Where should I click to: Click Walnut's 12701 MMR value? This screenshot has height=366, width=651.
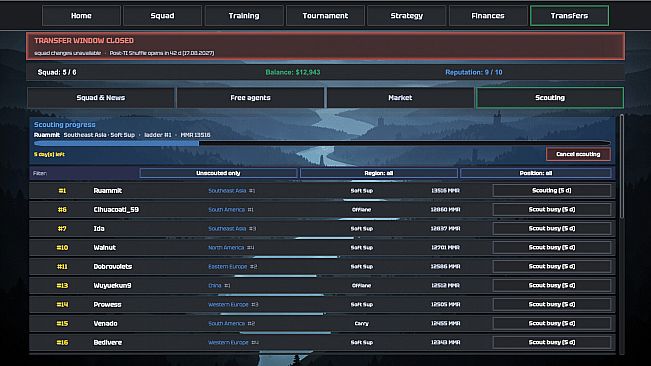tap(445, 247)
